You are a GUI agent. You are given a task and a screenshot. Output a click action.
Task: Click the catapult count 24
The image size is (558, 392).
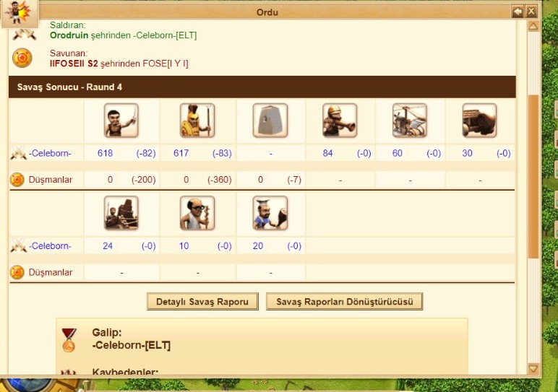tap(108, 245)
